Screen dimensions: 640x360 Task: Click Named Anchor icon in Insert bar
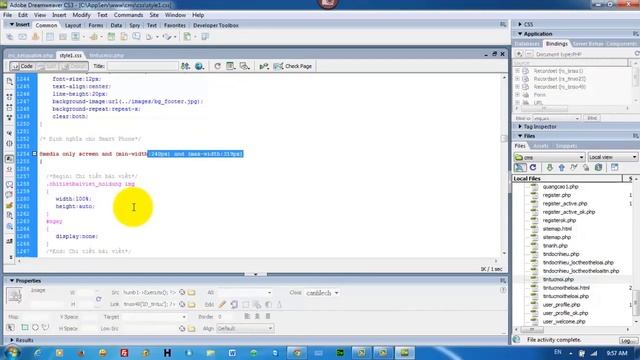[35, 37]
